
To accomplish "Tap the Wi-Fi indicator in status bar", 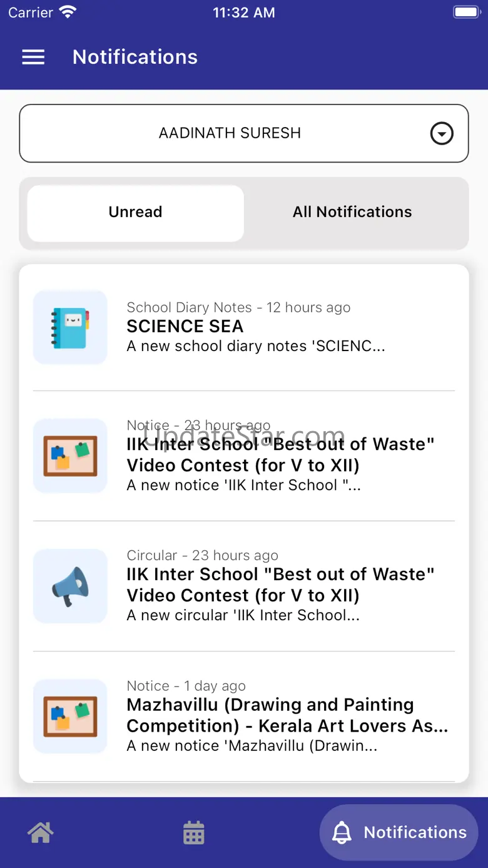I will tap(68, 12).
